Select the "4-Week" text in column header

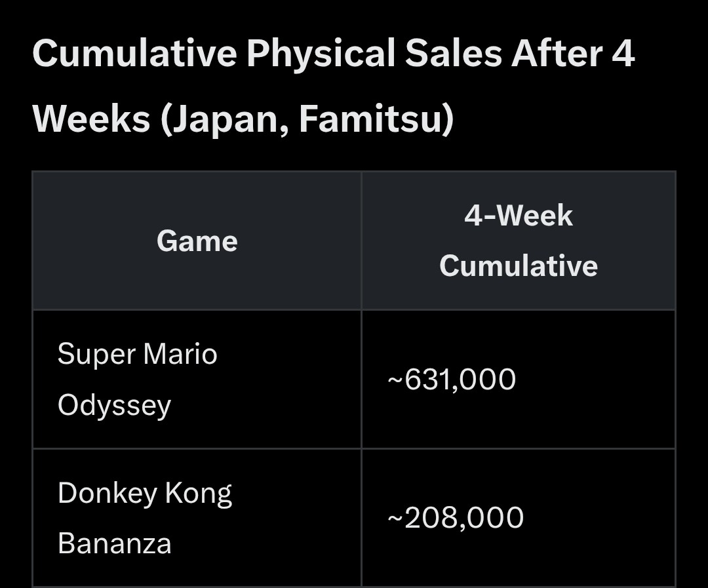coord(518,216)
